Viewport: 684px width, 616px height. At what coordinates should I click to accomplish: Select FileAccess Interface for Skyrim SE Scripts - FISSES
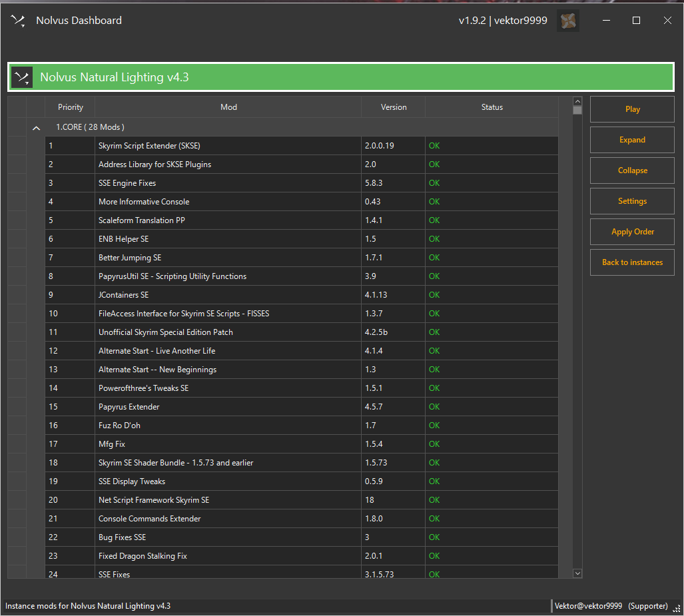click(x=302, y=314)
